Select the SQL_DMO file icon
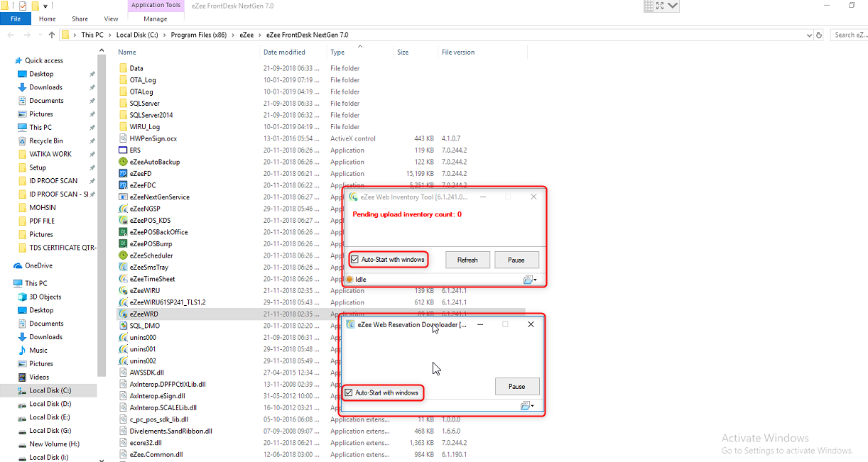Image resolution: width=868 pixels, height=462 pixels. pos(123,326)
